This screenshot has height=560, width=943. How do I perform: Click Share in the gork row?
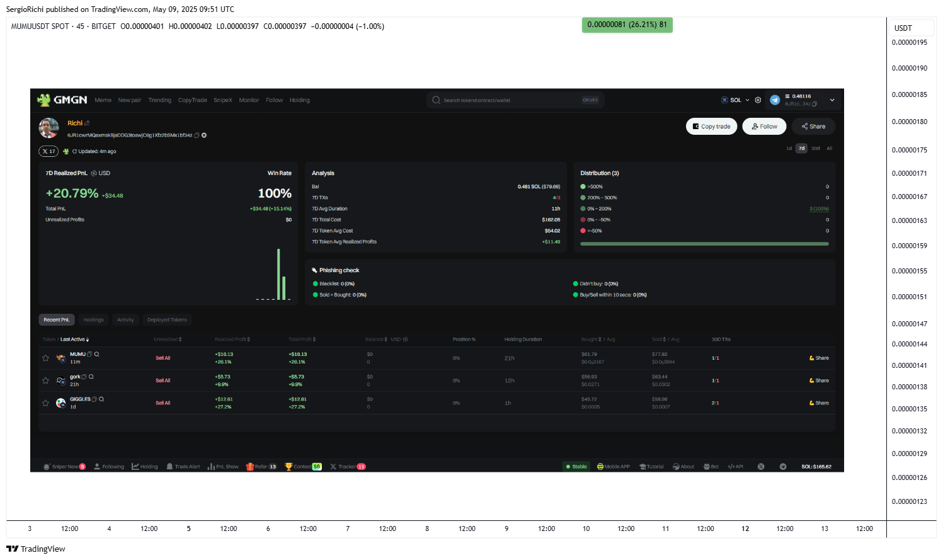tap(820, 380)
